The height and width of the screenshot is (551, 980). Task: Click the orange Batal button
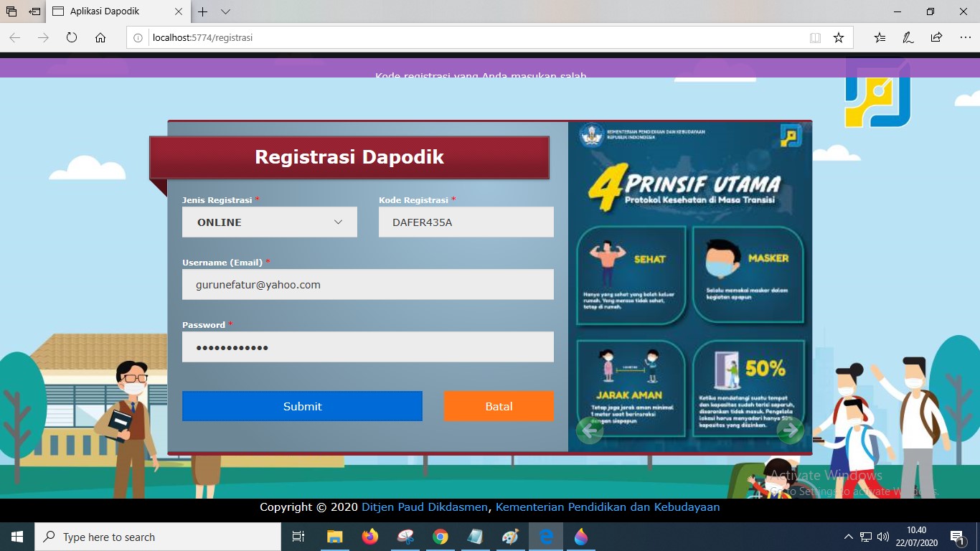point(499,406)
